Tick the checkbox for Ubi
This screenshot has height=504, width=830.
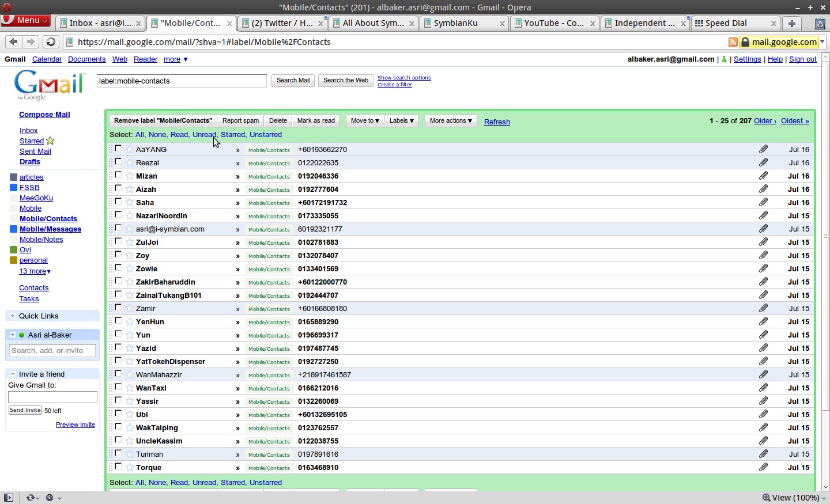point(118,414)
